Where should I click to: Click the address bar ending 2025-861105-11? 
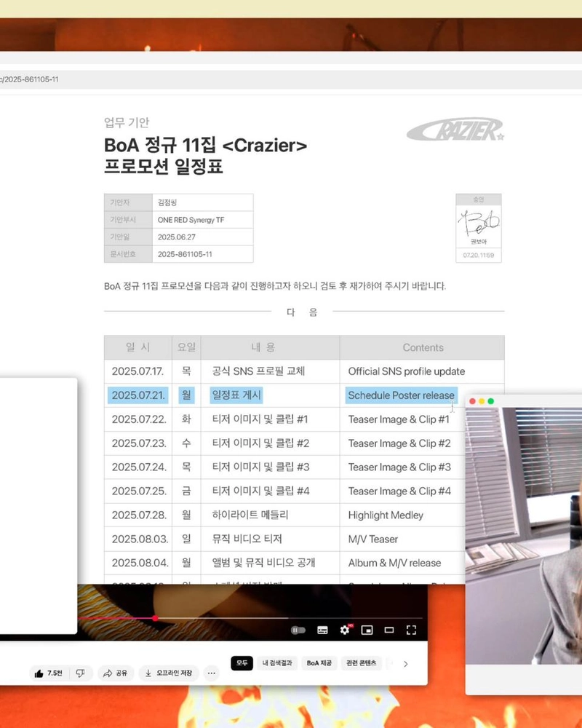291,79
